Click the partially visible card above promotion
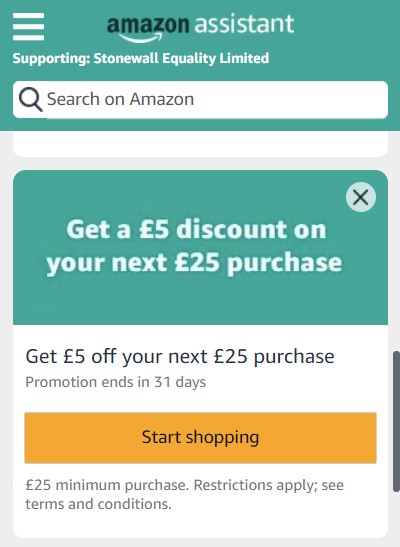Screen dimensions: 400x547 [200, 144]
